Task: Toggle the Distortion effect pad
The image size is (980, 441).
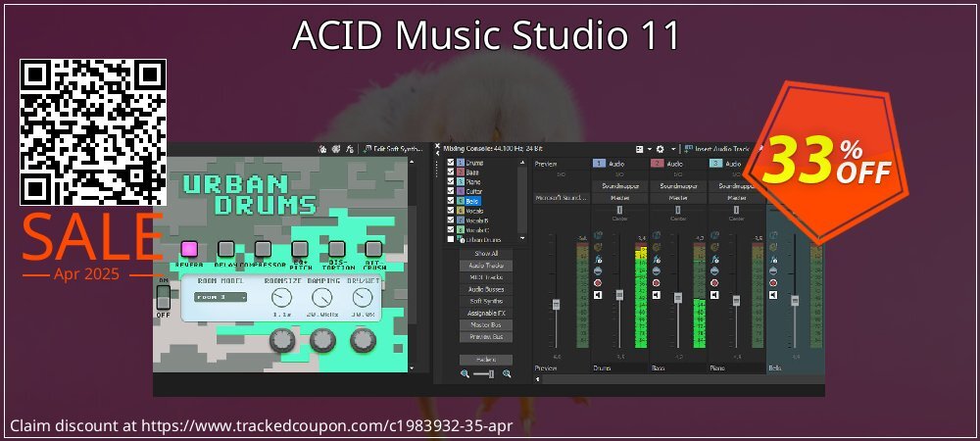Action: [337, 249]
